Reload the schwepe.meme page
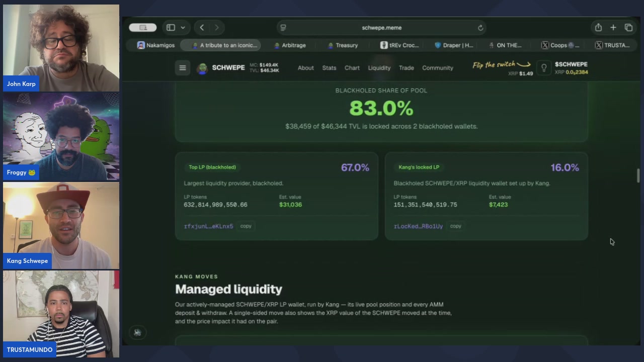Image resolution: width=644 pixels, height=362 pixels. pos(480,28)
